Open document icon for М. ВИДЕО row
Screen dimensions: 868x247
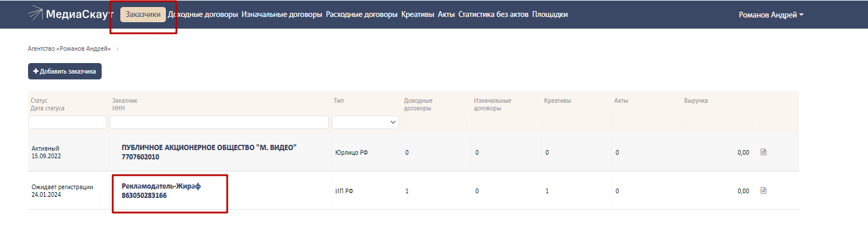pos(763,152)
